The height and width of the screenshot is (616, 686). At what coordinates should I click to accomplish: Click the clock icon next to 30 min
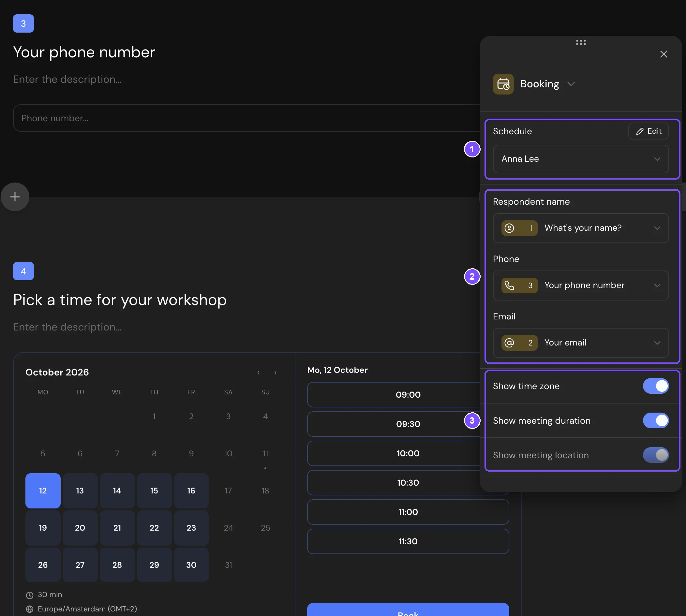[x=30, y=595]
